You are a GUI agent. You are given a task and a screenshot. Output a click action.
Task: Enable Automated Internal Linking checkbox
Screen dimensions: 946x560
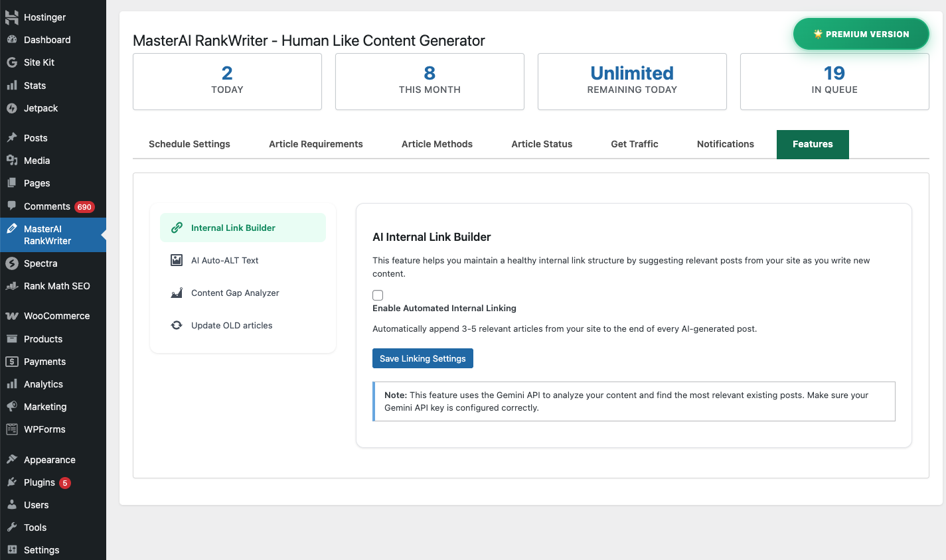coord(378,295)
